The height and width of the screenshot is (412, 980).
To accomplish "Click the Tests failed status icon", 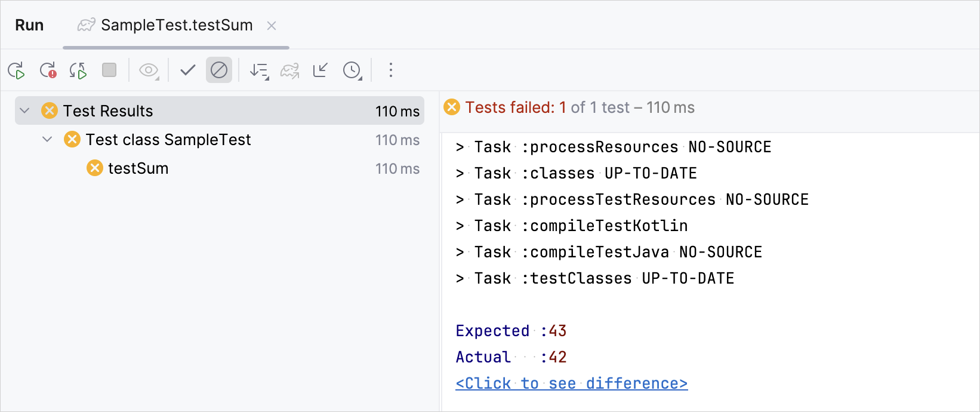I will [452, 107].
